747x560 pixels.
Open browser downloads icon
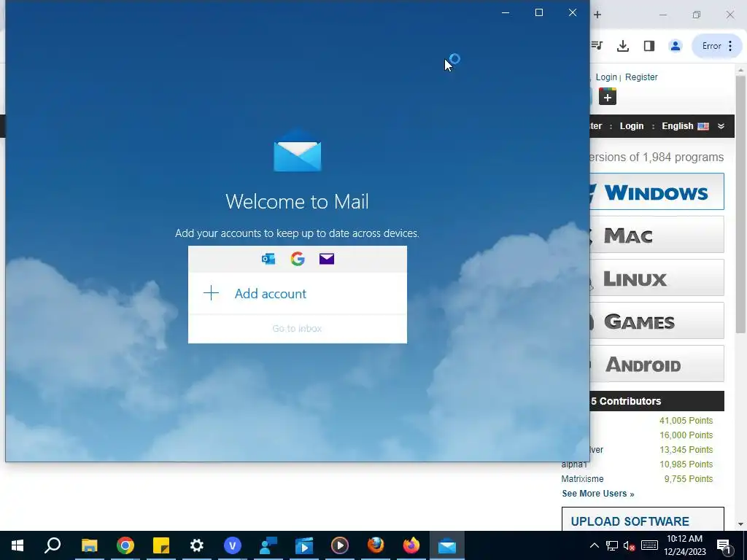click(623, 46)
